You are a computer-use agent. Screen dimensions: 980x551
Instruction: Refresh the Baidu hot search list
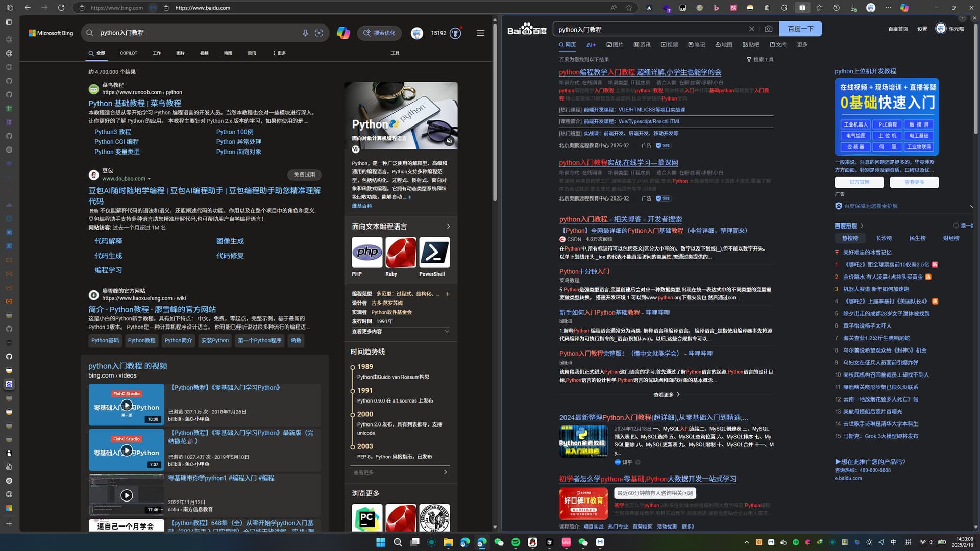[x=963, y=226]
